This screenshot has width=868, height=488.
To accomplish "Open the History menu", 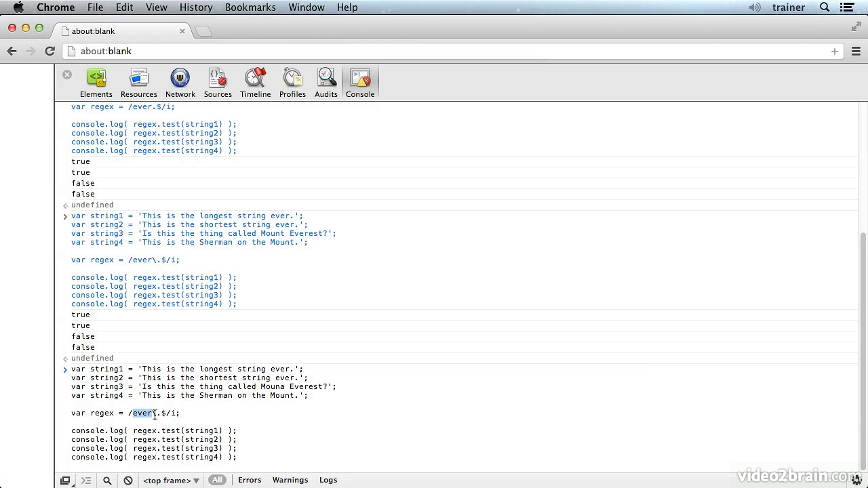I will pos(196,7).
